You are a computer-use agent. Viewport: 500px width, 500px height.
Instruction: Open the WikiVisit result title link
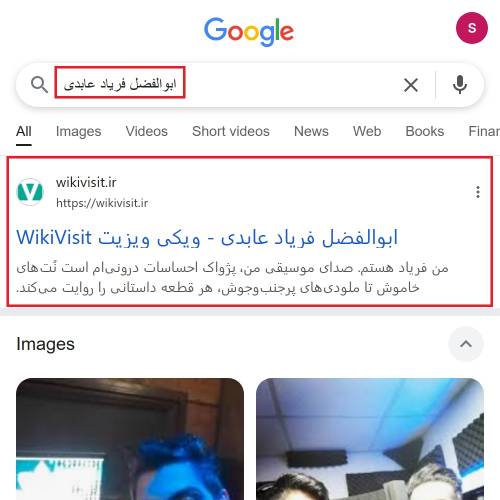click(207, 238)
